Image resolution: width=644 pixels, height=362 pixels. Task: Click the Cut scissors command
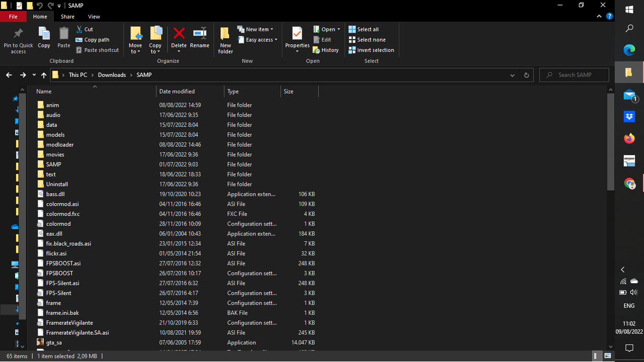click(x=85, y=29)
